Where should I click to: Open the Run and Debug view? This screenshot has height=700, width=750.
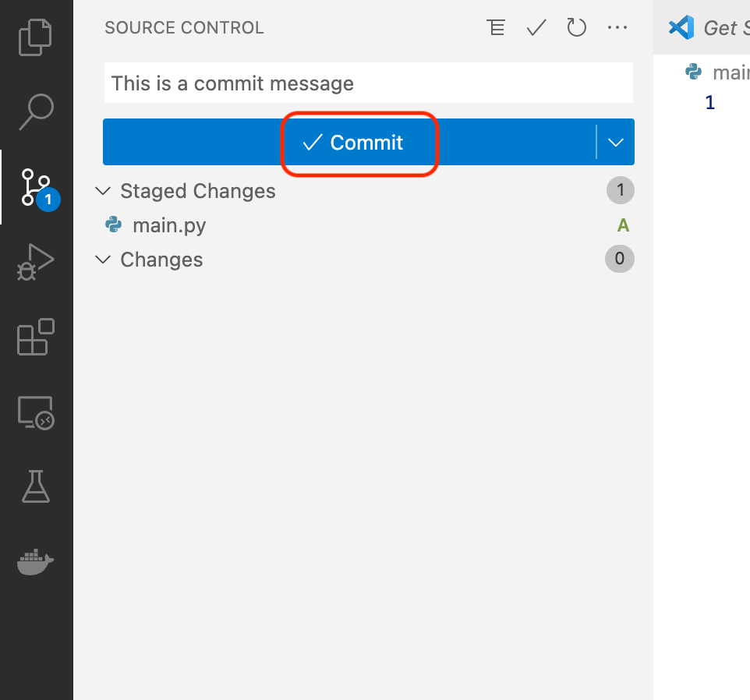pyautogui.click(x=35, y=262)
